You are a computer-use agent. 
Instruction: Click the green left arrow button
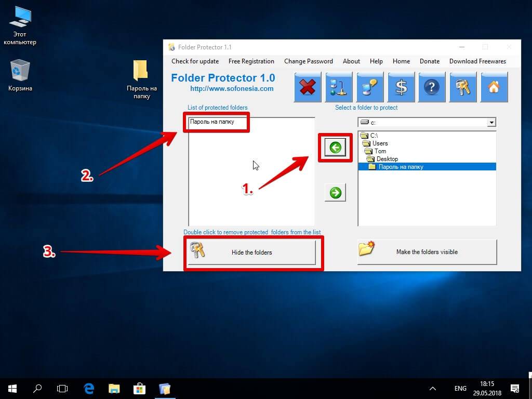[x=335, y=147]
